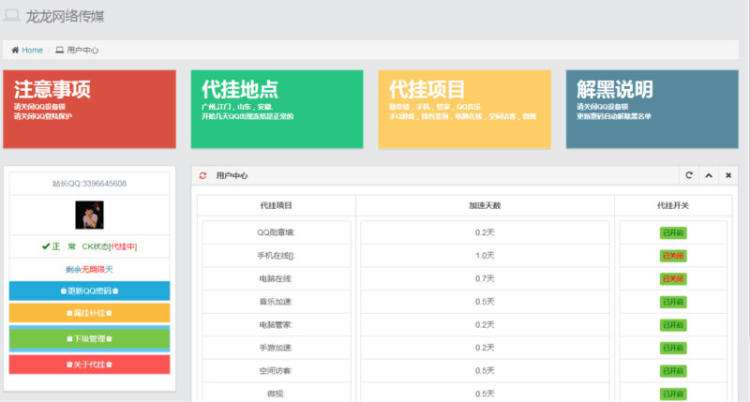Collapse the 用户中心 panel with the chevron

[x=709, y=176]
